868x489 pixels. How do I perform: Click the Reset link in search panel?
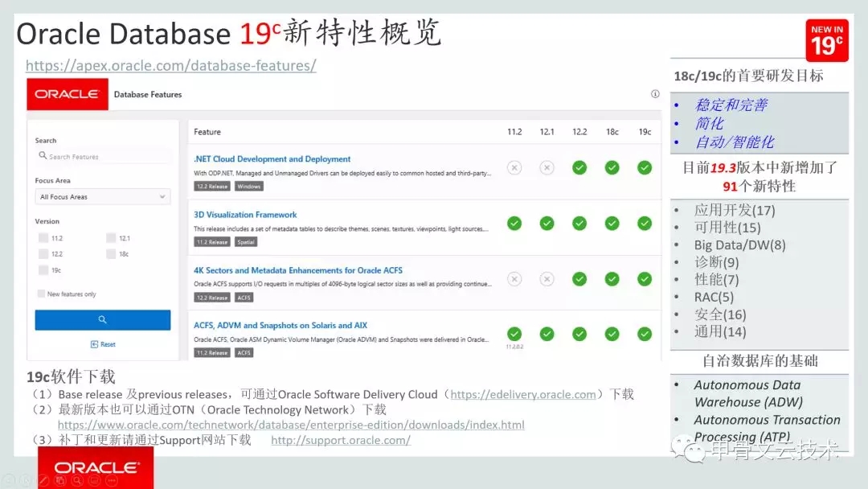click(x=103, y=344)
